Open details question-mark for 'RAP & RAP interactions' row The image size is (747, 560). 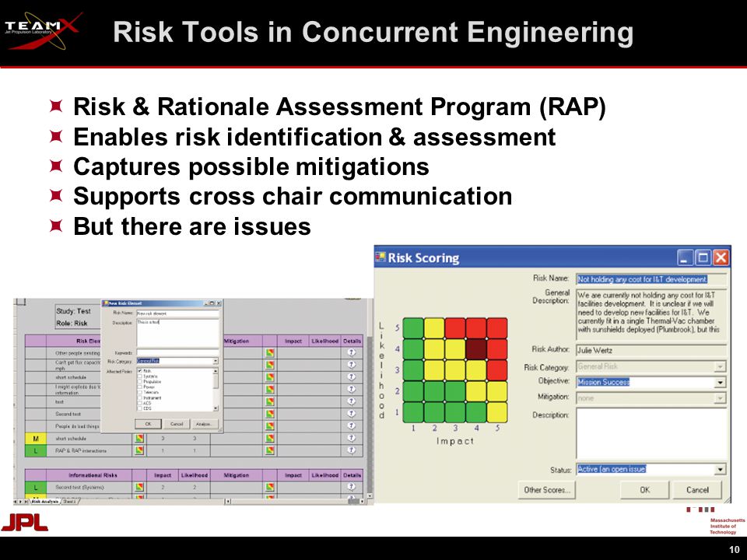tap(352, 450)
